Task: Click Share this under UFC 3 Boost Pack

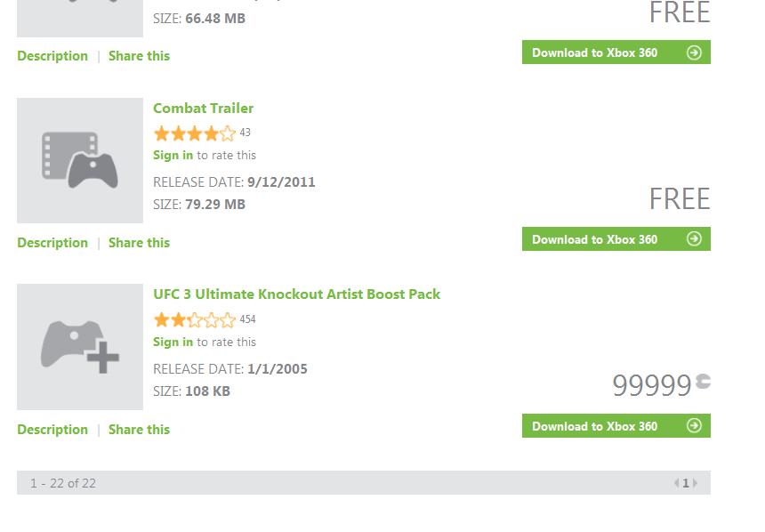Action: point(139,430)
